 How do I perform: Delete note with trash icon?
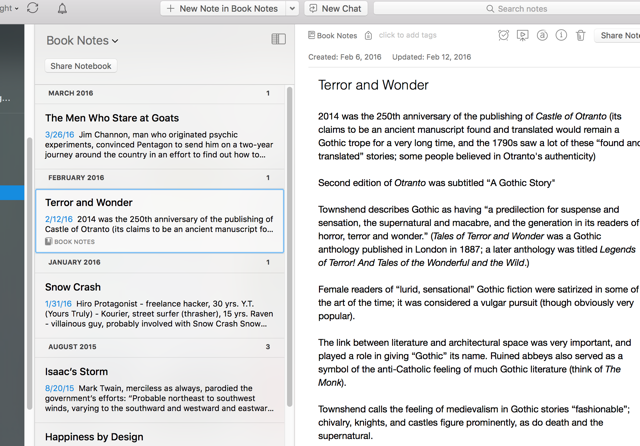[580, 36]
